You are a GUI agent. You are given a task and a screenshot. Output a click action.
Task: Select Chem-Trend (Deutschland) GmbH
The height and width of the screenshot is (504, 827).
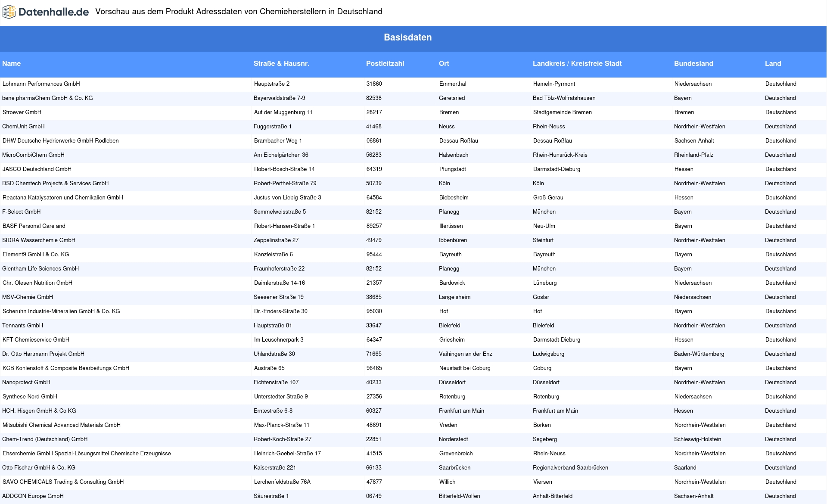(x=45, y=439)
